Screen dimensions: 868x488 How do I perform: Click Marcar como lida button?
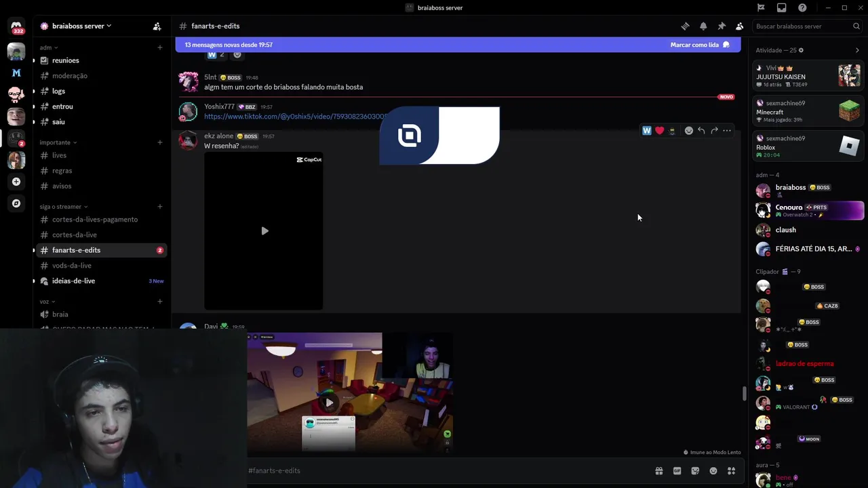pyautogui.click(x=700, y=45)
